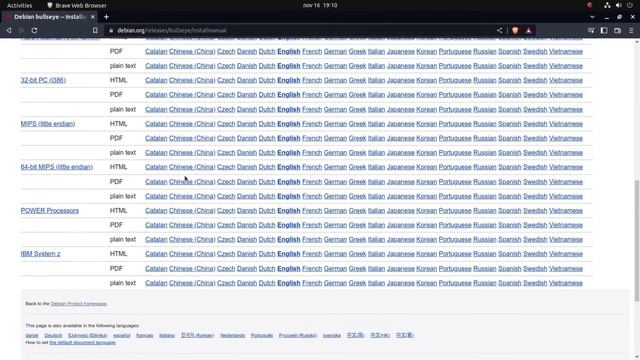Open the Brave Wallet icon
The width and height of the screenshot is (640, 360).
[618, 30]
